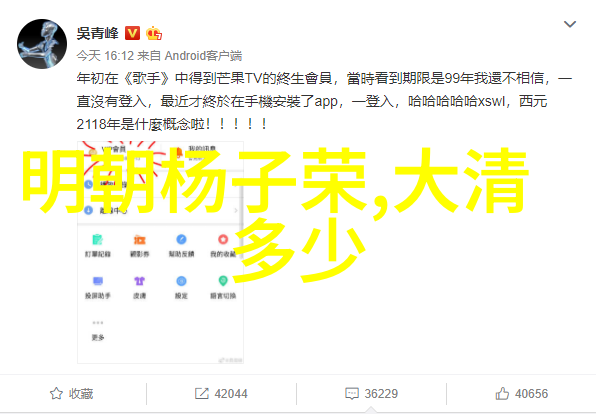Favorite the post with 收藏 star
The height and width of the screenshot is (414, 596).
[x=71, y=393]
